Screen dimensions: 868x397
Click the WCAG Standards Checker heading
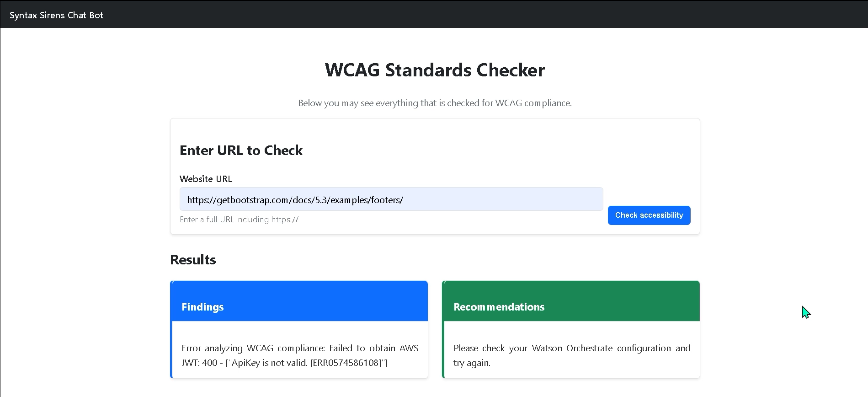tap(434, 70)
